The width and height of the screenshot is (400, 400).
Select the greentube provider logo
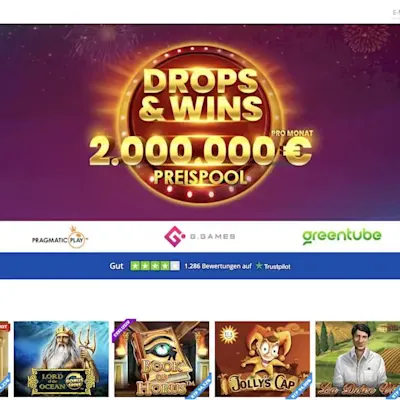(342, 236)
